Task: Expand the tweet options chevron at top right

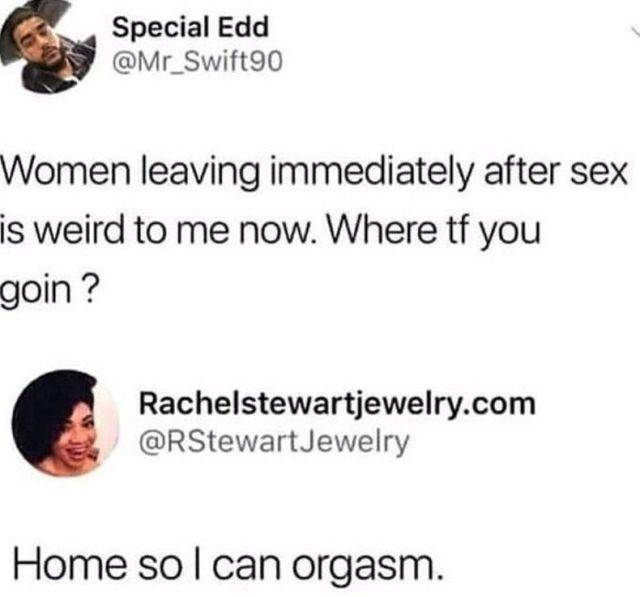Action: [635, 33]
